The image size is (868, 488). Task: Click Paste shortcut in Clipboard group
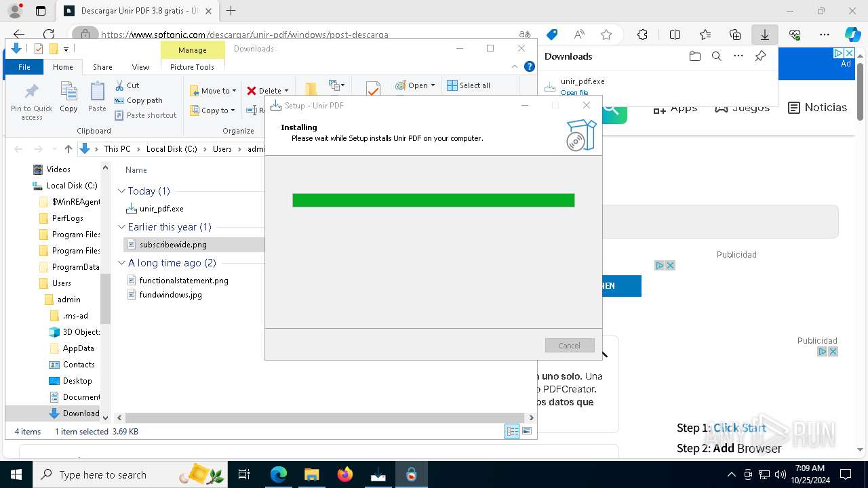[145, 115]
